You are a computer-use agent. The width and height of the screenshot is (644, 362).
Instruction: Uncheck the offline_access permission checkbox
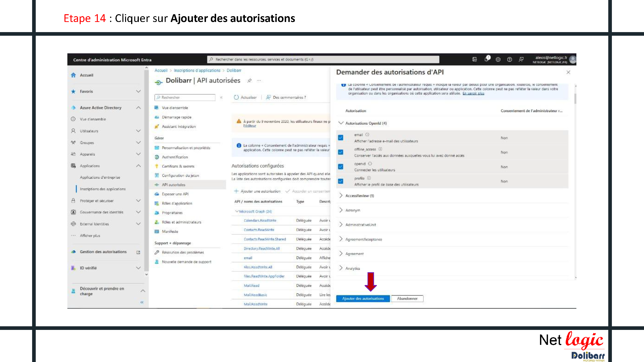pos(340,152)
